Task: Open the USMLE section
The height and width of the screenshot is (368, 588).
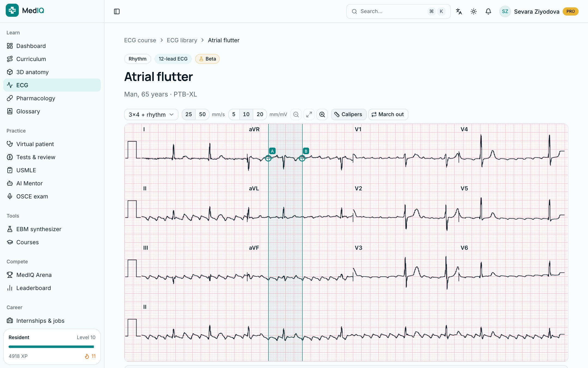Action: (52, 170)
